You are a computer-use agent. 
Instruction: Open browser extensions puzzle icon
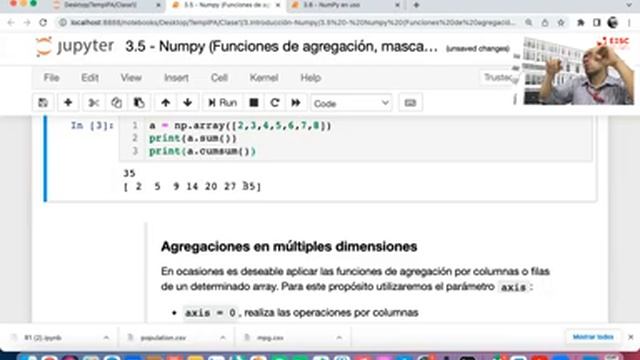click(580, 23)
